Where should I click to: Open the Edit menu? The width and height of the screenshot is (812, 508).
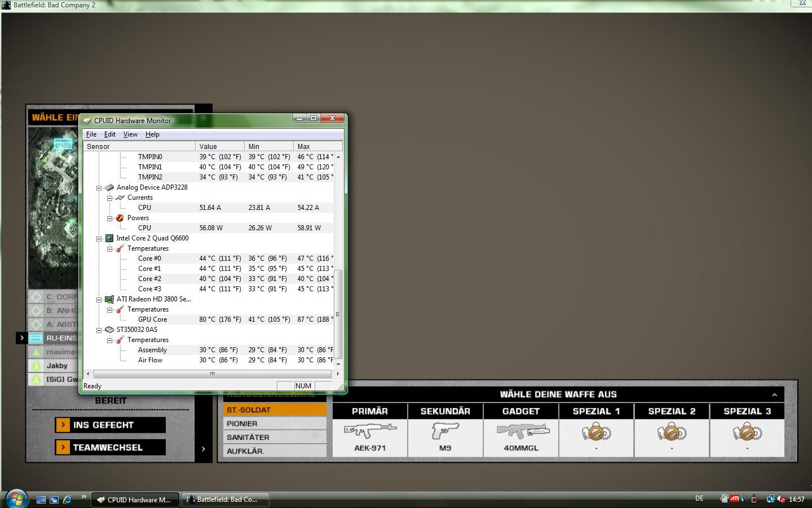pos(110,134)
